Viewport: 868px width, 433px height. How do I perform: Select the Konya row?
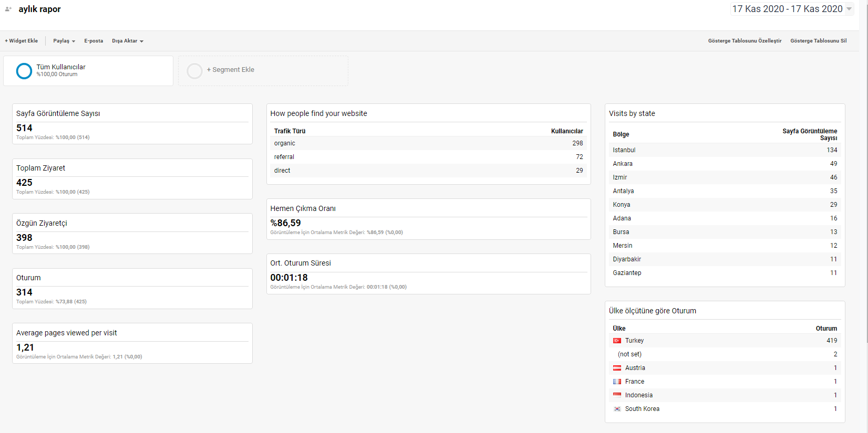click(725, 205)
